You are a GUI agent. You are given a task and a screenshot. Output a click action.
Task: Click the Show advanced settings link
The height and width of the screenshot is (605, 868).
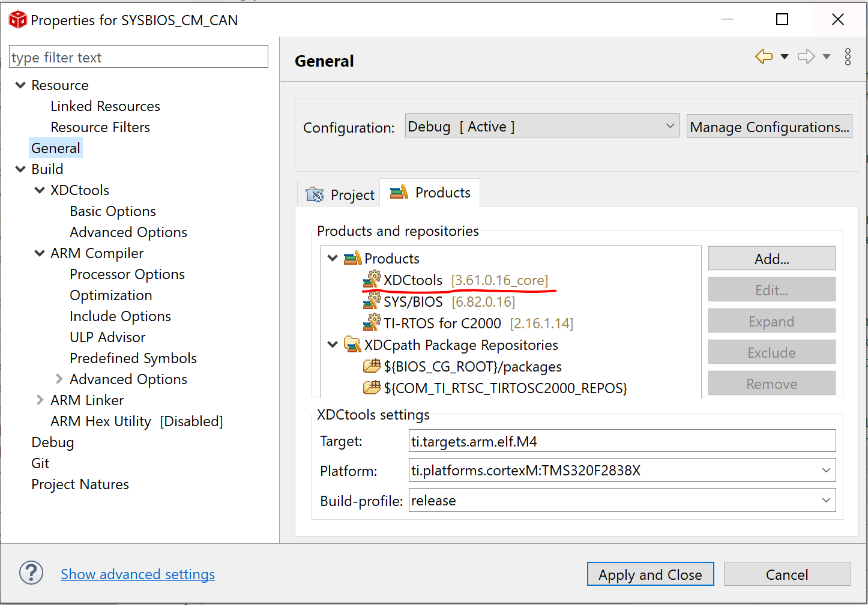click(x=137, y=574)
